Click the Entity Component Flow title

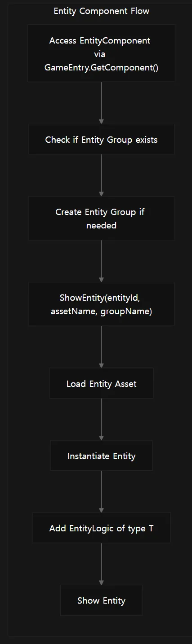(x=101, y=11)
